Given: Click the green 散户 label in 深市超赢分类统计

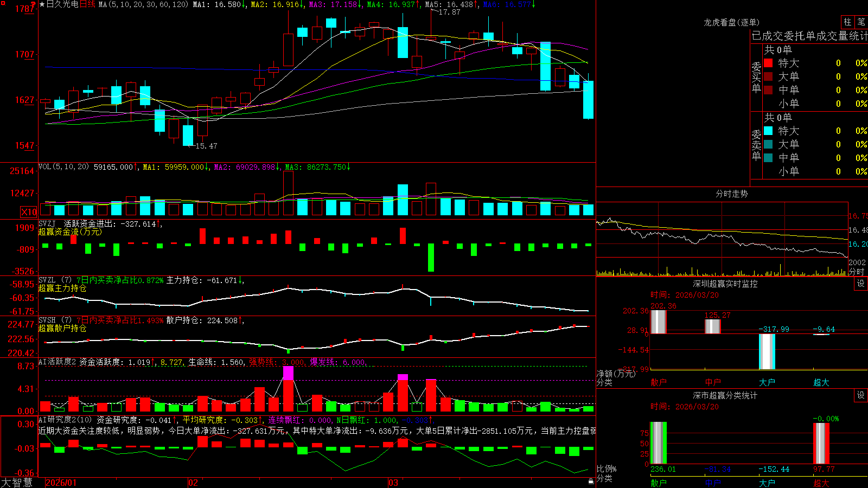Looking at the screenshot, I should point(659,483).
